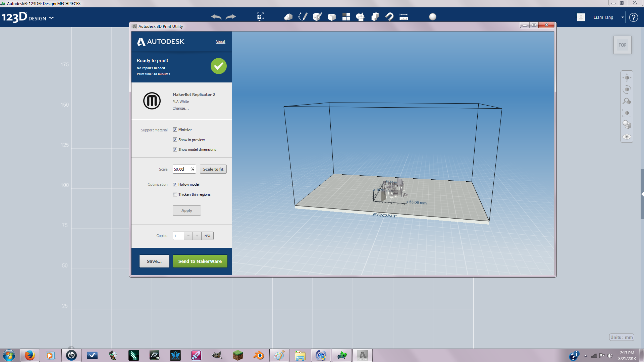644x362 pixels.
Task: Activate the Snap magnet tool
Action: (389, 17)
